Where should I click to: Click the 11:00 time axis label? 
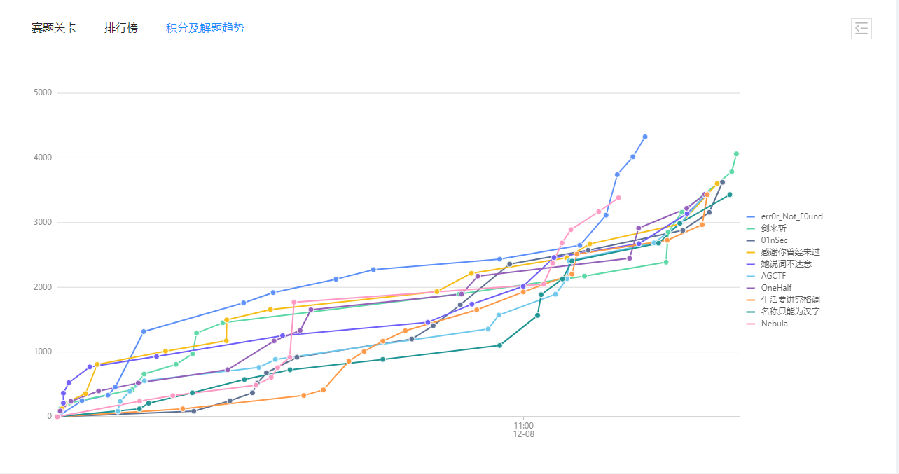coord(523,425)
